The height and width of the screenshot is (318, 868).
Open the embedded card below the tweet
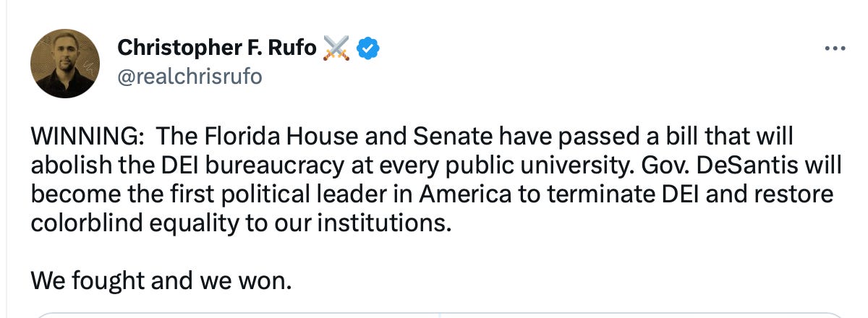[x=434, y=314]
